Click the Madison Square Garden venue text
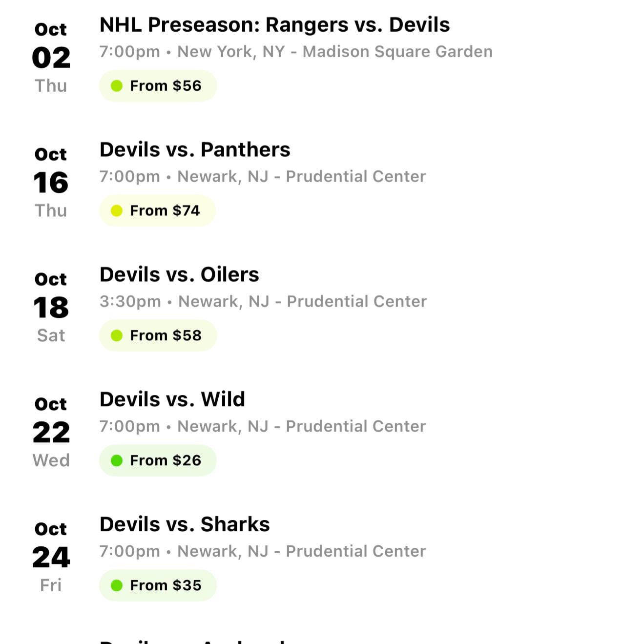This screenshot has height=644, width=644. 397,52
